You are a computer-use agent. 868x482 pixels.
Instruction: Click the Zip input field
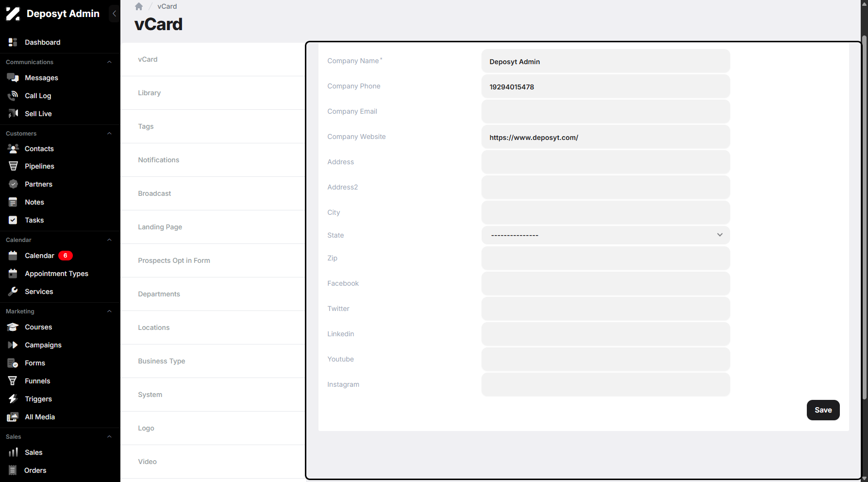(x=605, y=258)
